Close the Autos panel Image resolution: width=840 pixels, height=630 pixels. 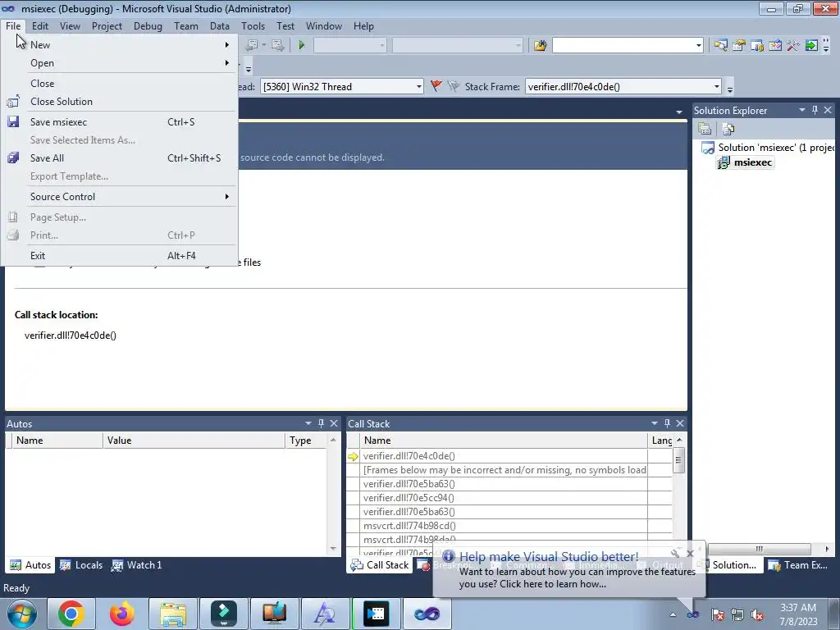[x=334, y=423]
